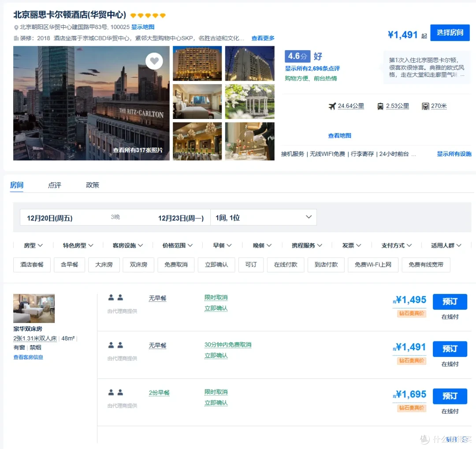Toggle the 大床房 filter tag
Screen dimensions: 476x449
point(104,265)
